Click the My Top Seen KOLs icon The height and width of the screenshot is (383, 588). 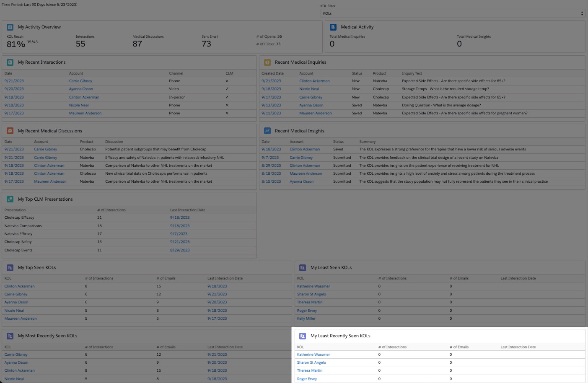(x=10, y=267)
